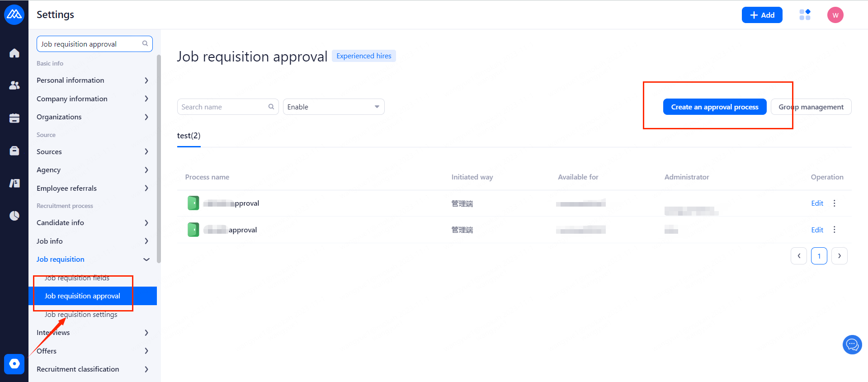Go to next page in pagination

click(839, 256)
